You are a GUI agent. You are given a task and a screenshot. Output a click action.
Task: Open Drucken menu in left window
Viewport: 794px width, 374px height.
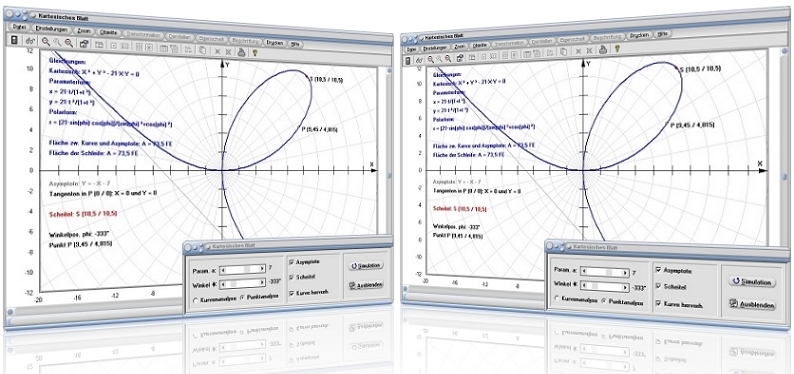pyautogui.click(x=276, y=43)
